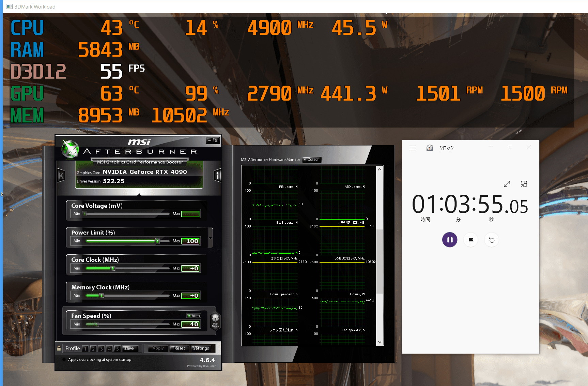
Task: Click the hardware monitor scrollbar thumb
Action: [380, 261]
